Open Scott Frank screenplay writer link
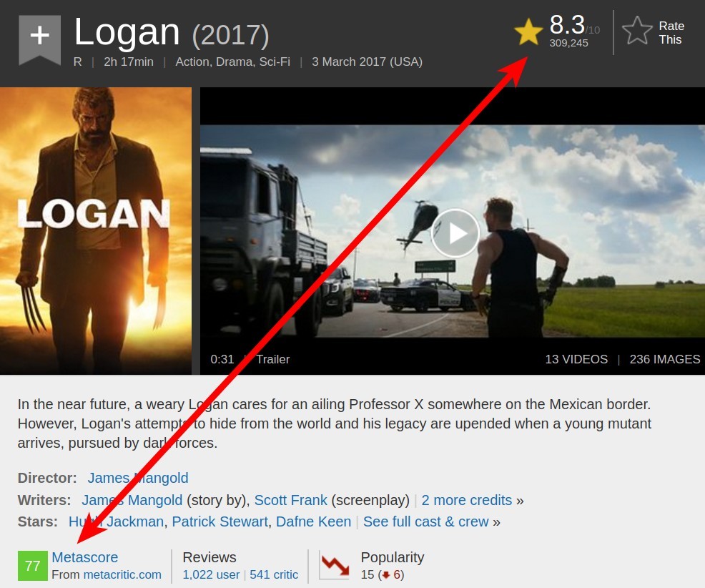The image size is (705, 588). point(291,500)
